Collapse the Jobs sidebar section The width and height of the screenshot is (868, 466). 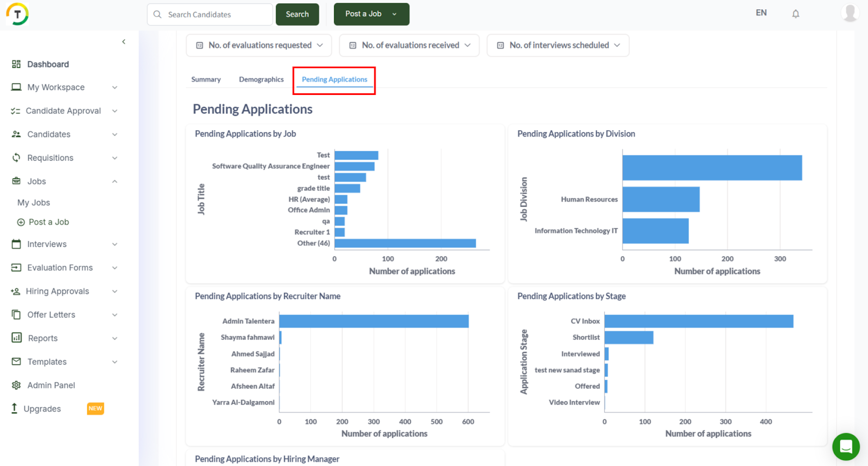click(x=114, y=181)
